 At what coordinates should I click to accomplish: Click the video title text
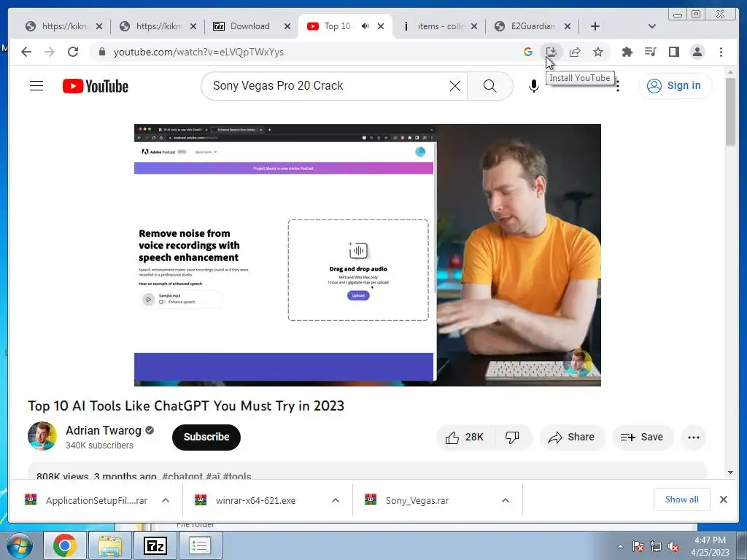[x=186, y=405]
